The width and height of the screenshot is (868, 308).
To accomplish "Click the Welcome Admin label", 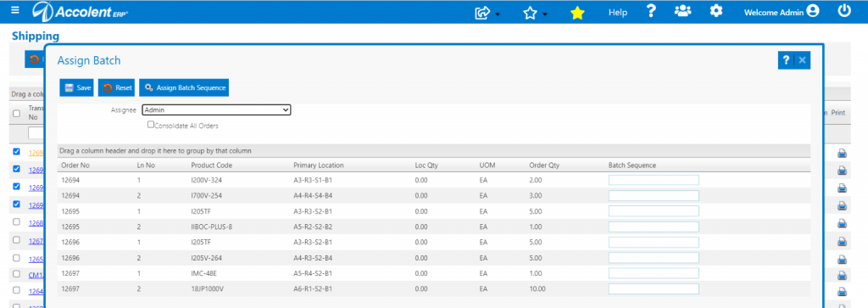I will pyautogui.click(x=774, y=12).
